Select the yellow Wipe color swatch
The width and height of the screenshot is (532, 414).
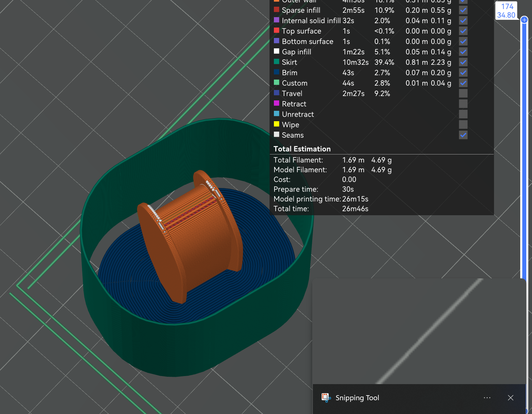pyautogui.click(x=277, y=124)
